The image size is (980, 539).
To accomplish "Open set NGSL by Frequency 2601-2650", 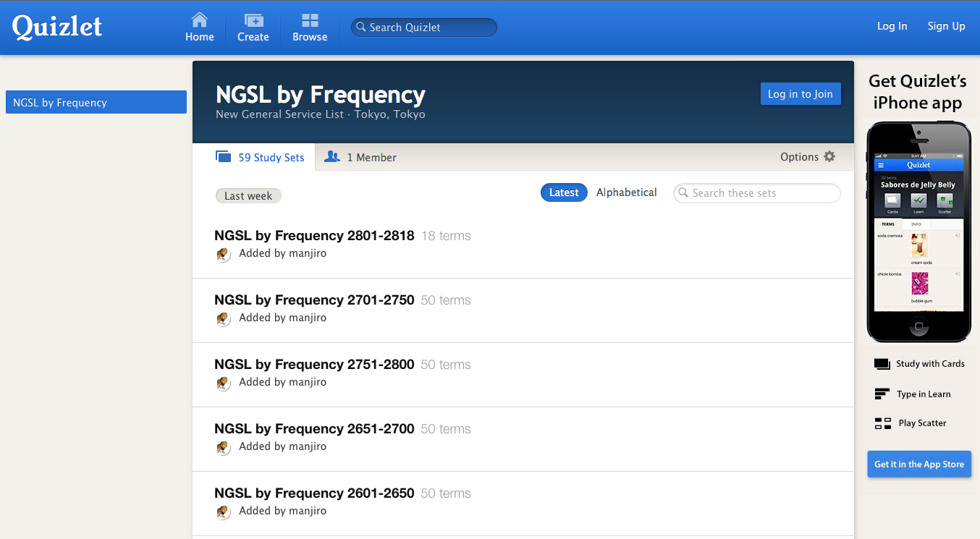I will pos(314,493).
